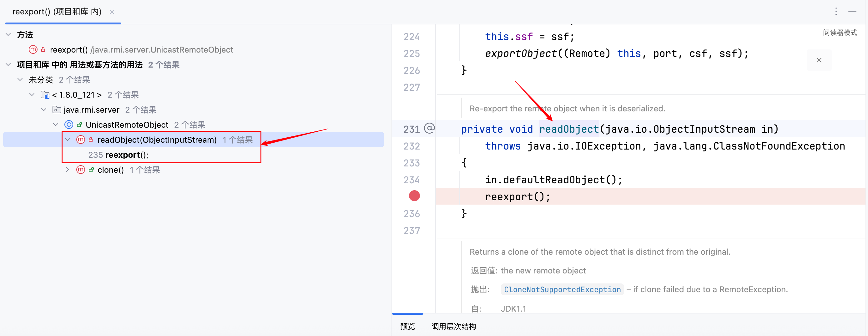This screenshot has height=336, width=868.
Task: Open the CloneNotSupportedException link
Action: pos(562,289)
